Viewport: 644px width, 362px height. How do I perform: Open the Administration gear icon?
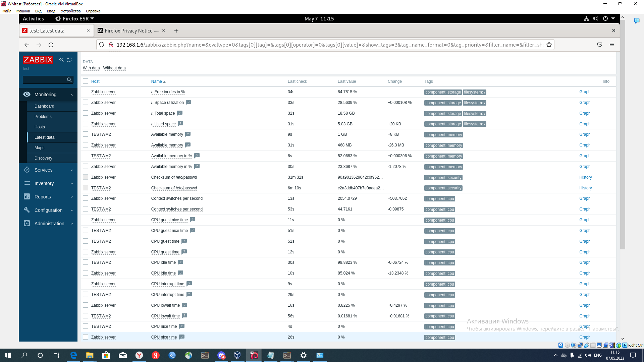(x=27, y=224)
